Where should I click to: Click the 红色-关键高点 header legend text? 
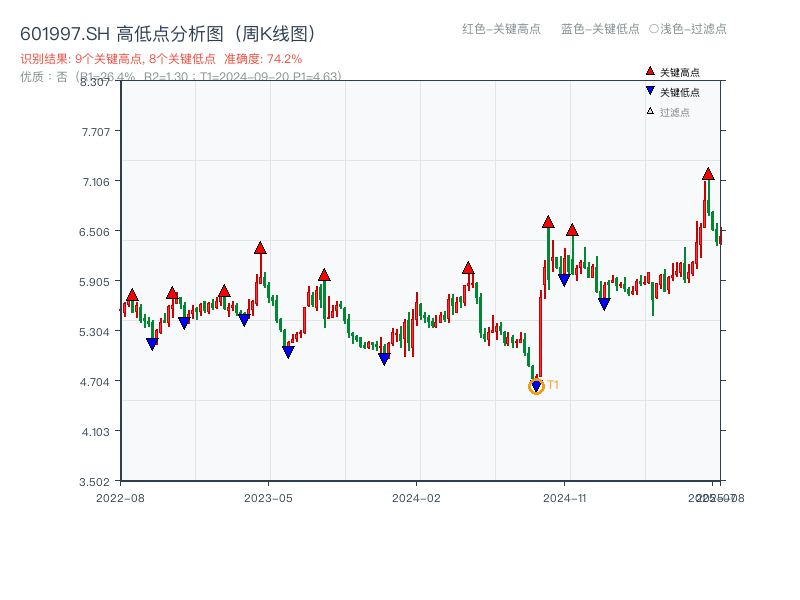click(501, 29)
